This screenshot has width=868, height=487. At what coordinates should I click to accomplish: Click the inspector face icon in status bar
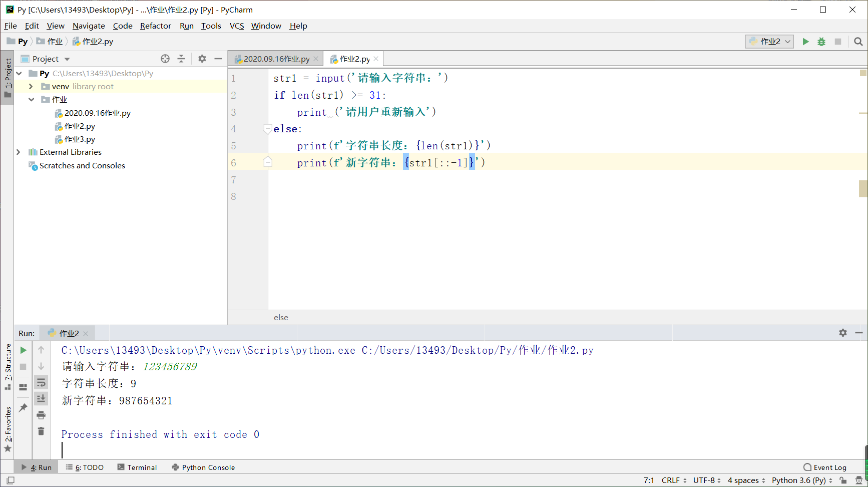click(x=859, y=480)
